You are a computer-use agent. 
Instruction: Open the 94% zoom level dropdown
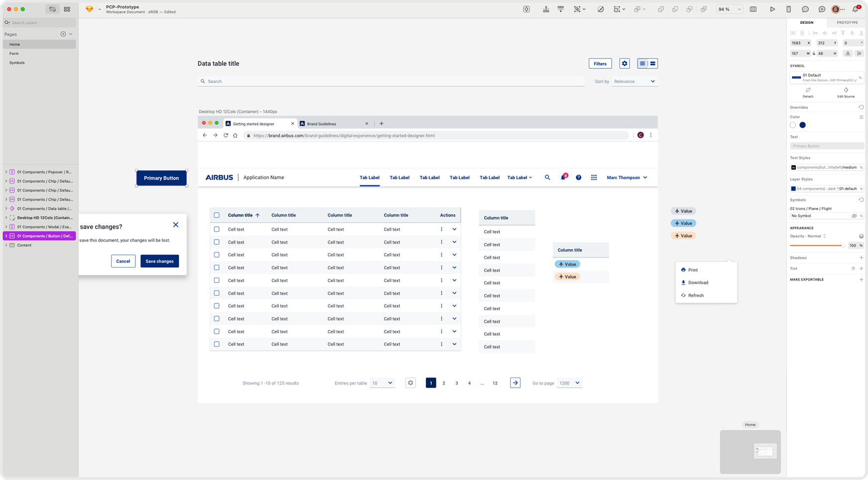click(729, 9)
